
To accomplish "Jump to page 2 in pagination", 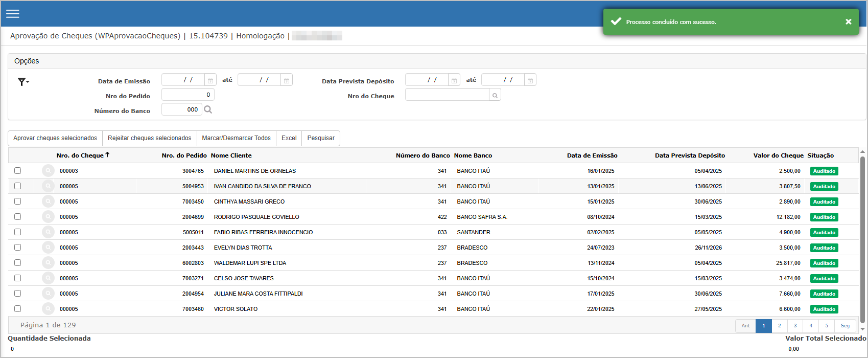I will point(780,326).
